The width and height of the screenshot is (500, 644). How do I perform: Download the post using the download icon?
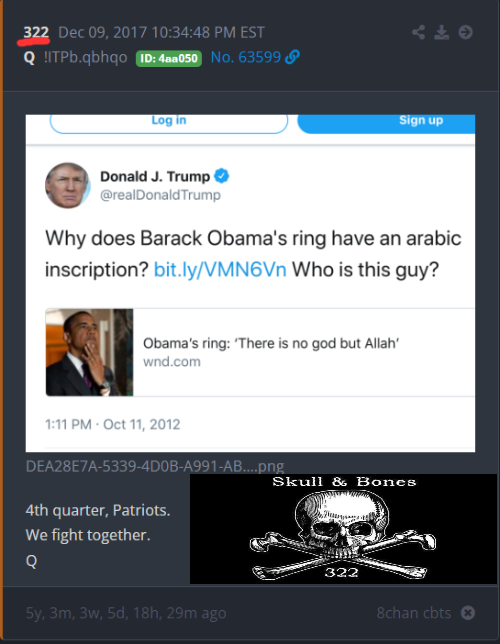coord(442,32)
